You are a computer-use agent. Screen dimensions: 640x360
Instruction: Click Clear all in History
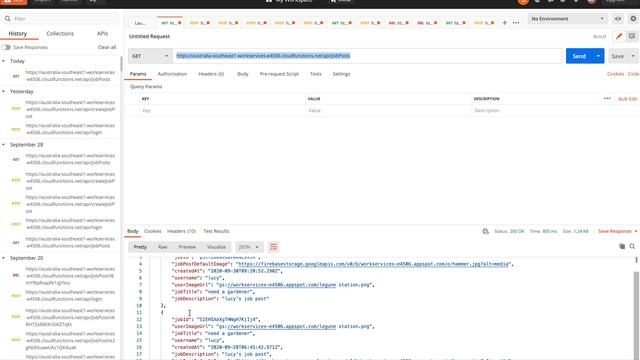coord(107,47)
